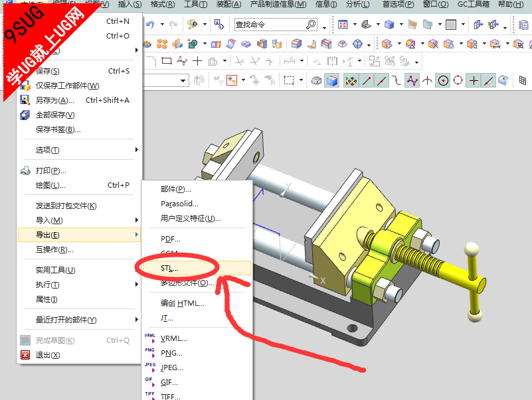The image size is (532, 400).
Task: Click the perspective view pyramid icon
Action: coord(342,44)
